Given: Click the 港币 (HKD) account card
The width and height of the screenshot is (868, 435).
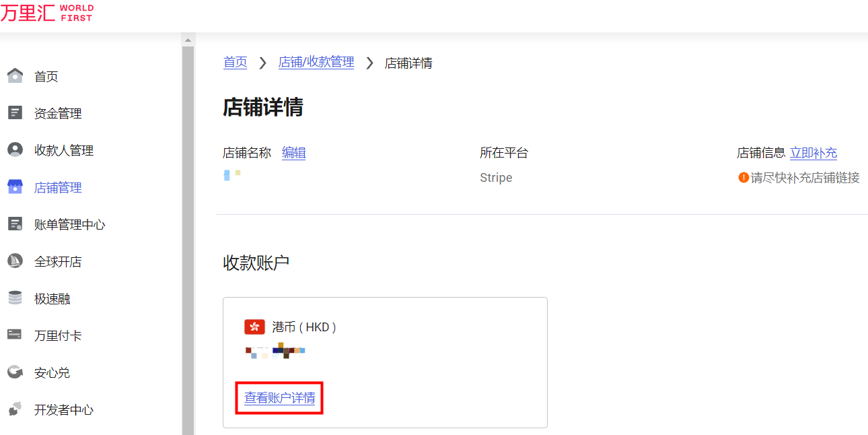Looking at the screenshot, I should 385,362.
